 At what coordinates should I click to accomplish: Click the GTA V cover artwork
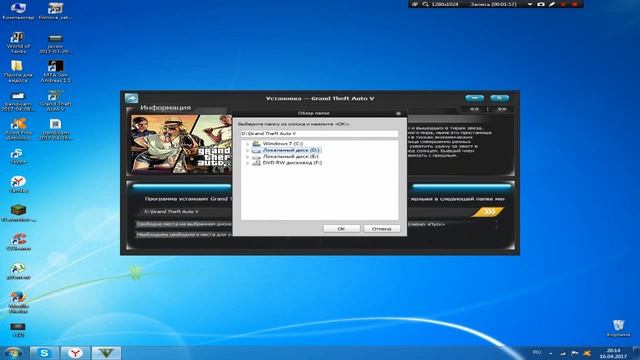click(x=181, y=144)
